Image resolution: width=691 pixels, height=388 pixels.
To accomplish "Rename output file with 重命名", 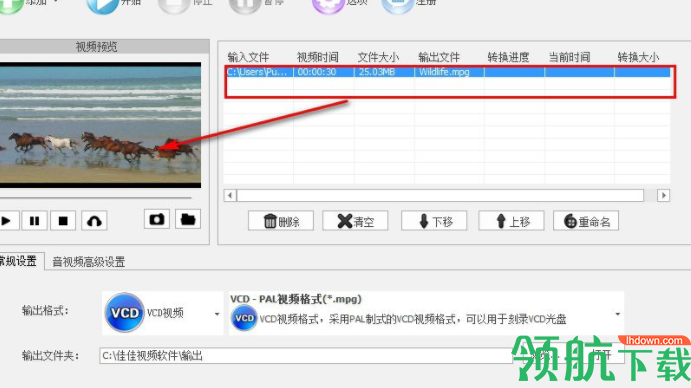I will [586, 221].
